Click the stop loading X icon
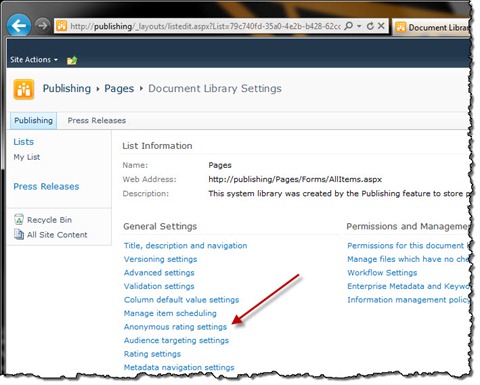The width and height of the screenshot is (480, 385). (x=381, y=26)
